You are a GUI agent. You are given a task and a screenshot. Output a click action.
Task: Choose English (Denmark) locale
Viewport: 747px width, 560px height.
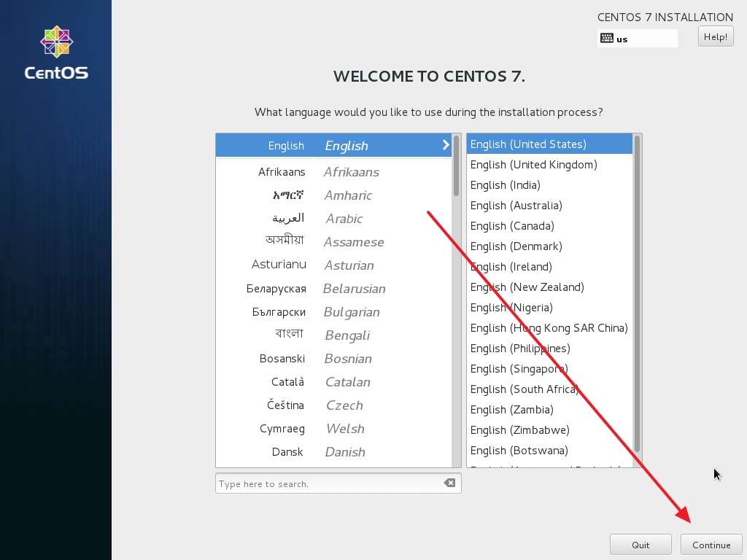[550, 246]
